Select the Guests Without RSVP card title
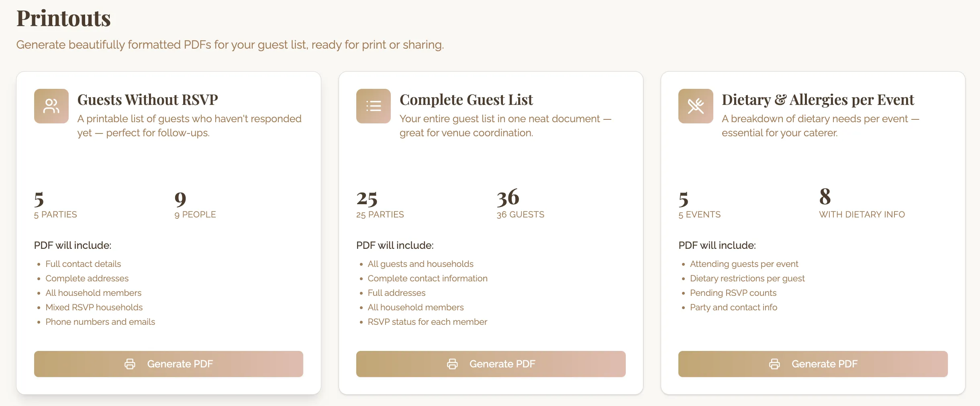This screenshot has width=980, height=406. click(147, 100)
